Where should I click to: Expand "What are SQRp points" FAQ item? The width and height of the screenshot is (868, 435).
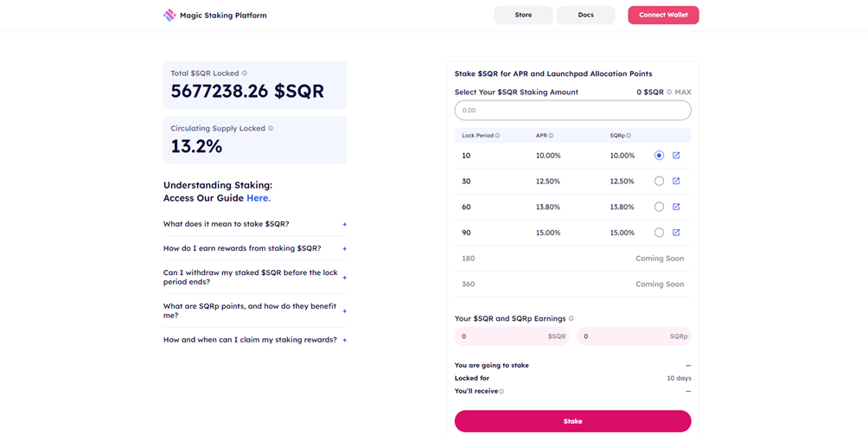coord(344,310)
